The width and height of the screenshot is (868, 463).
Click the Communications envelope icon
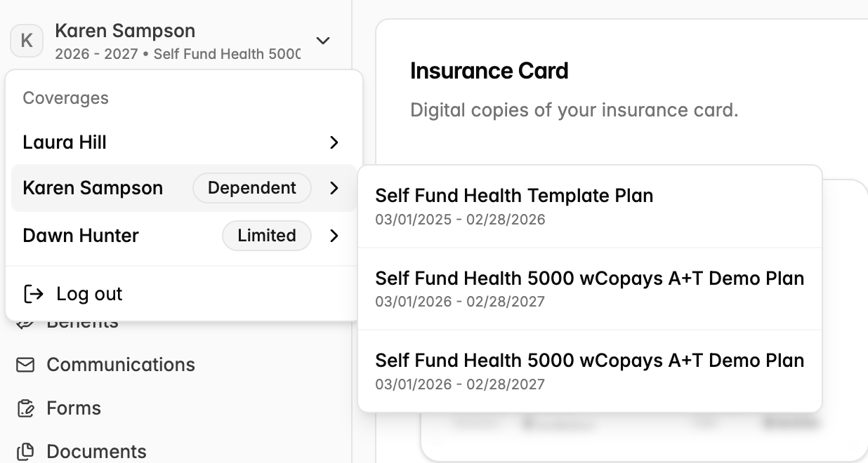25,365
